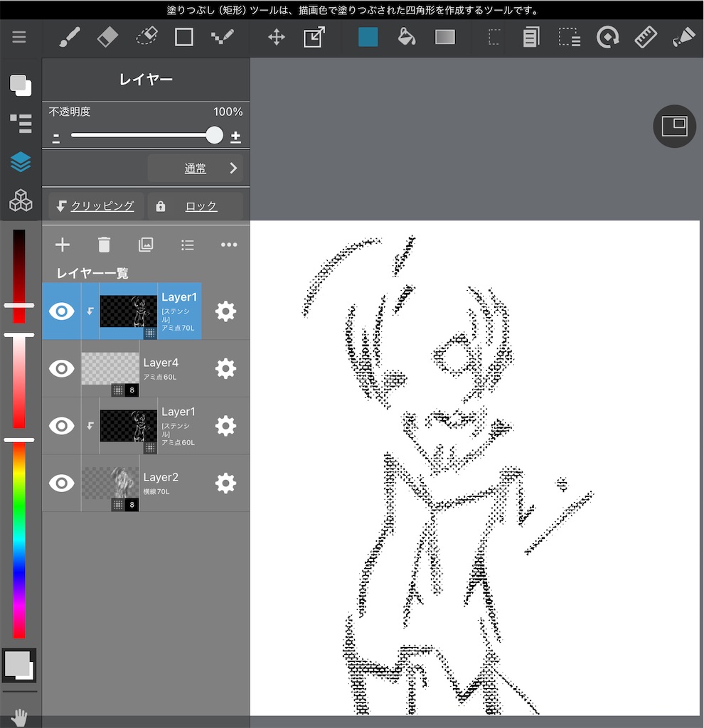Open the three-dot more layer options
Viewport: 704px width, 728px height.
[229, 245]
